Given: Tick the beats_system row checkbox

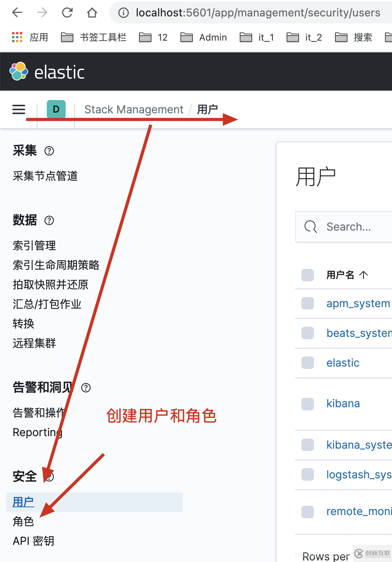Looking at the screenshot, I should click(308, 333).
